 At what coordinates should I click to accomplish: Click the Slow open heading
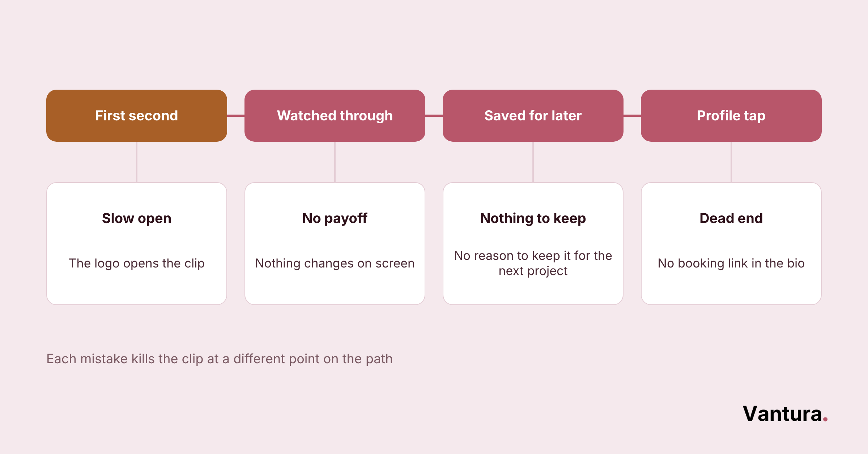137,218
